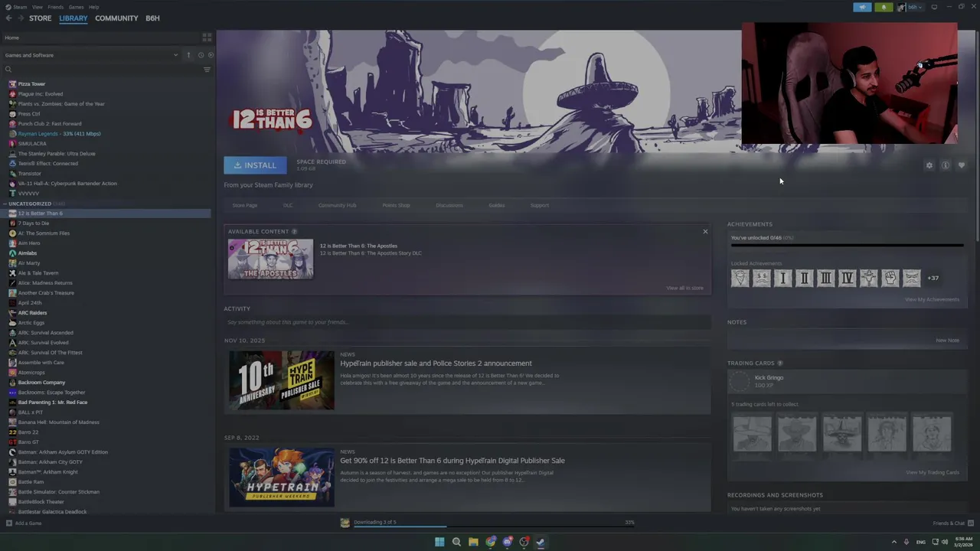Click View My Achievements
Image resolution: width=980 pixels, height=551 pixels.
tap(932, 299)
